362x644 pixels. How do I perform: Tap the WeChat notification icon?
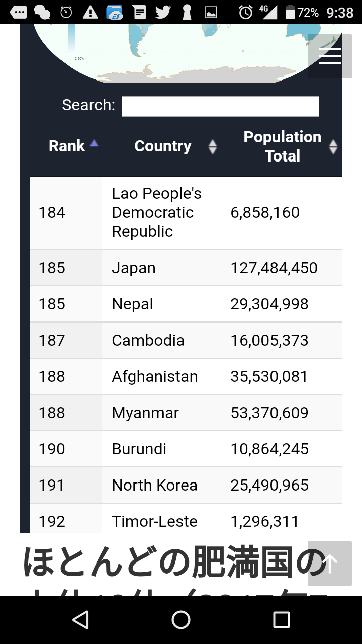(x=42, y=12)
